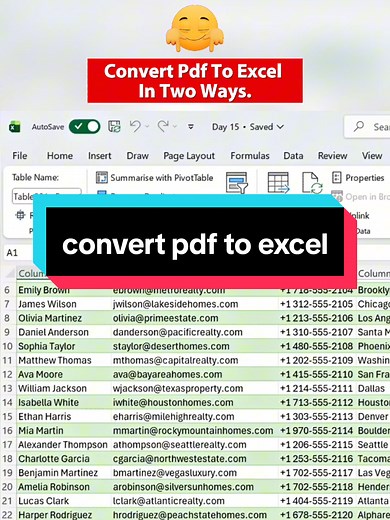The width and height of the screenshot is (390, 520).
Task: Click the Redo arrow icon
Action: [163, 126]
